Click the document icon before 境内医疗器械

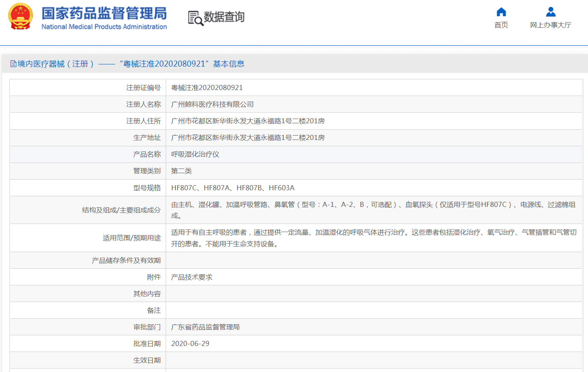point(14,64)
